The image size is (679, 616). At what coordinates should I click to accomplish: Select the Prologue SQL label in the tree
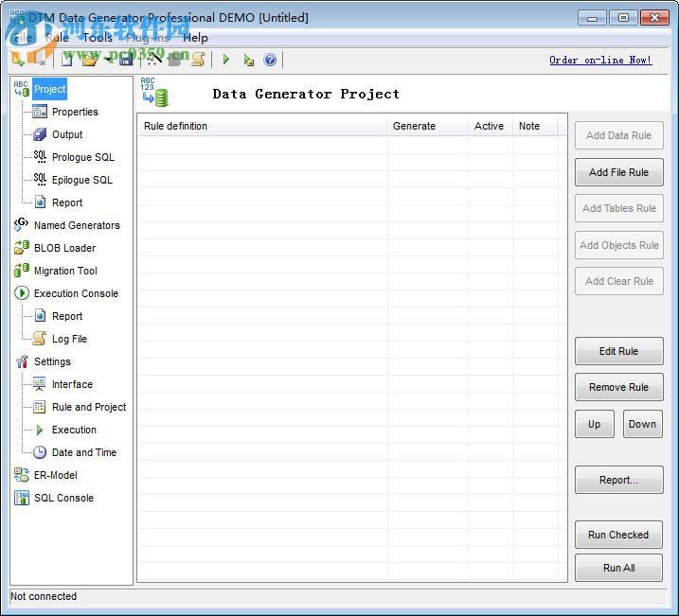[83, 157]
